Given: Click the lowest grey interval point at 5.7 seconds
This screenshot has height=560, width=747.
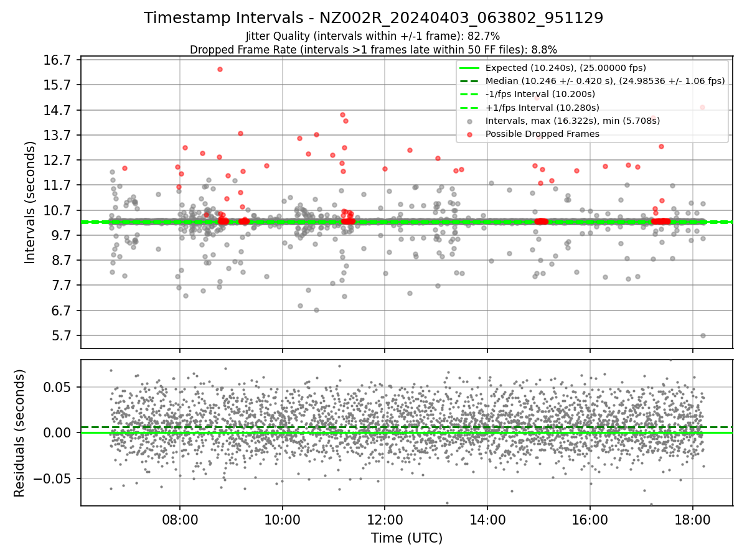Looking at the screenshot, I should tap(703, 335).
